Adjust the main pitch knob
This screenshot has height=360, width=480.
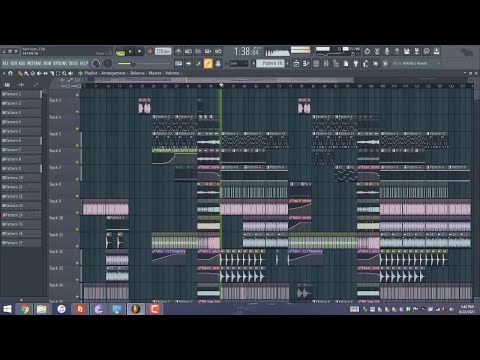[x=108, y=63]
